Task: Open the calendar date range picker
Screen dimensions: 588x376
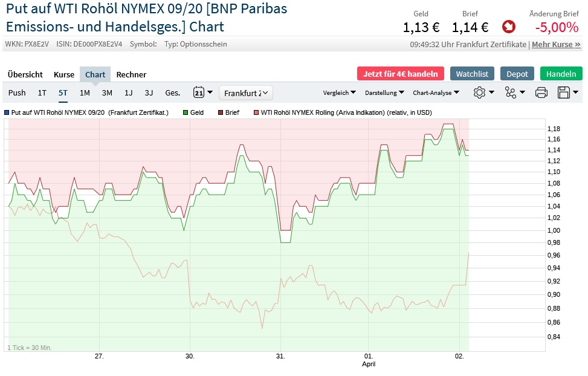Action: click(202, 92)
